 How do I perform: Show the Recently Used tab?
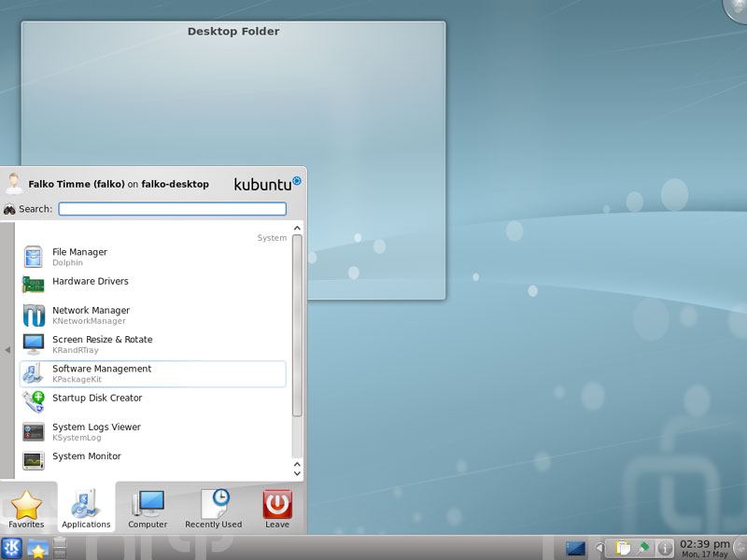tap(214, 508)
